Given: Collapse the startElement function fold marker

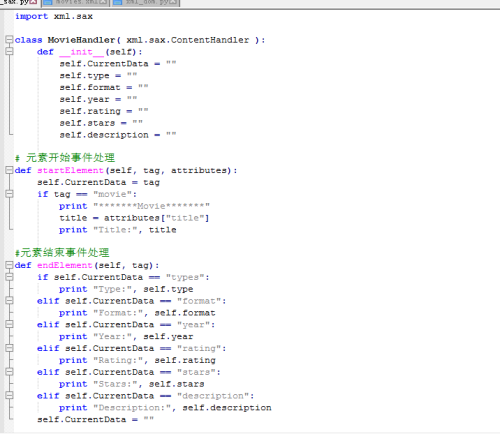Looking at the screenshot, I should pos(9,170).
